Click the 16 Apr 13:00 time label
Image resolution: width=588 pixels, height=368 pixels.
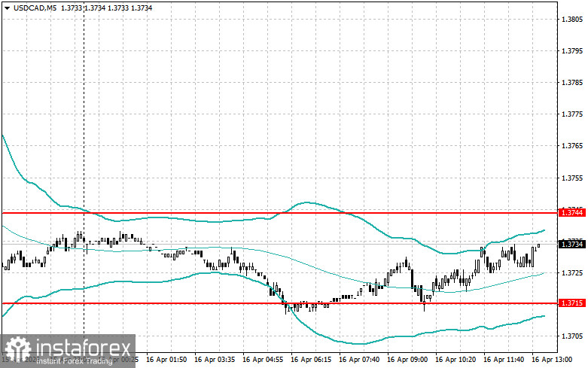[552, 360]
